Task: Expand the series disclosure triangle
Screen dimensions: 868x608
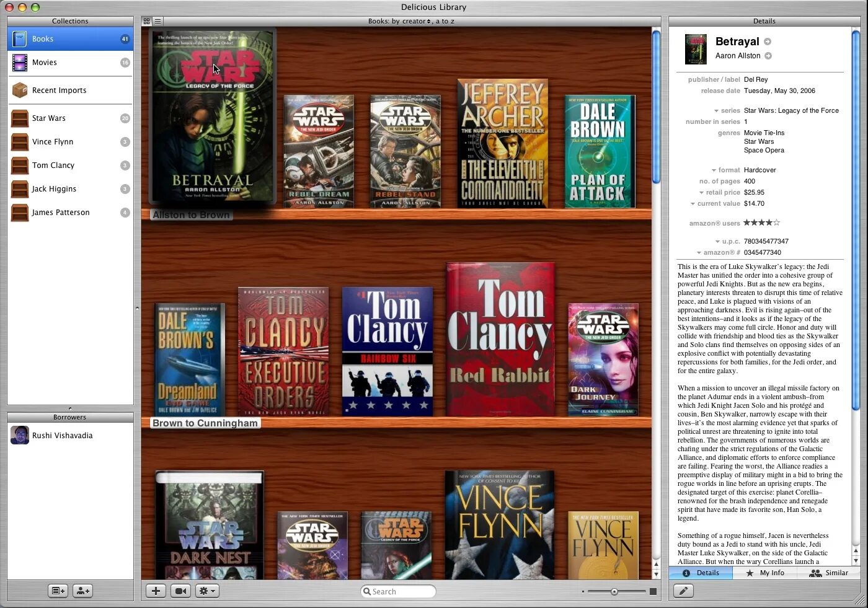Action: 715,112
